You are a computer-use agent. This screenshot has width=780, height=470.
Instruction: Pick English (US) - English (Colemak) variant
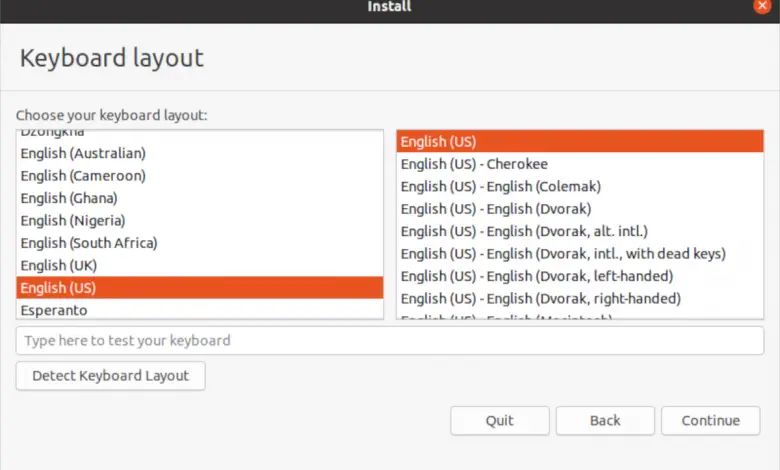(x=500, y=186)
